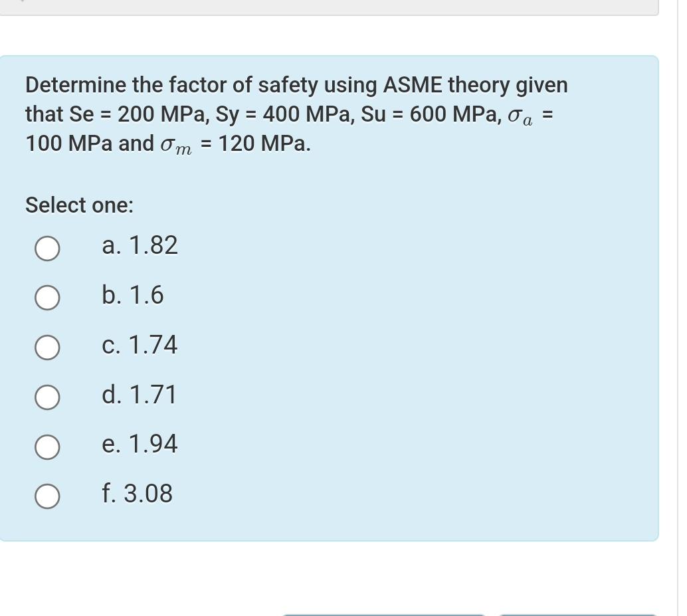Click the gray bar at the top
Image resolution: width=687 pixels, height=616 pixels.
tap(332, 5)
